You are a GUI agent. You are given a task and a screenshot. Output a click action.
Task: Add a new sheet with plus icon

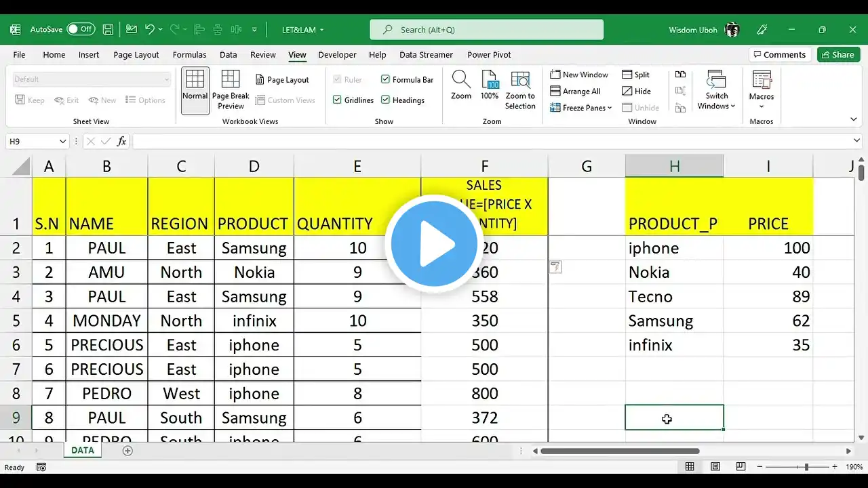(127, 451)
